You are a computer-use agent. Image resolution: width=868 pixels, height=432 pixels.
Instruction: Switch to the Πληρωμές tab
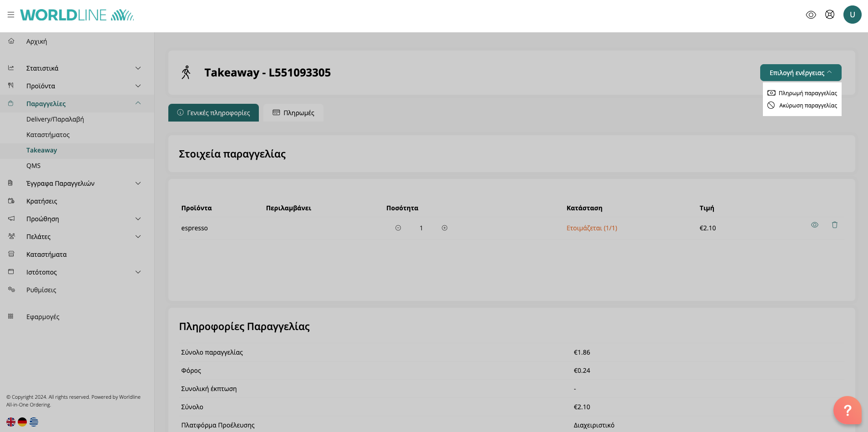(x=293, y=113)
